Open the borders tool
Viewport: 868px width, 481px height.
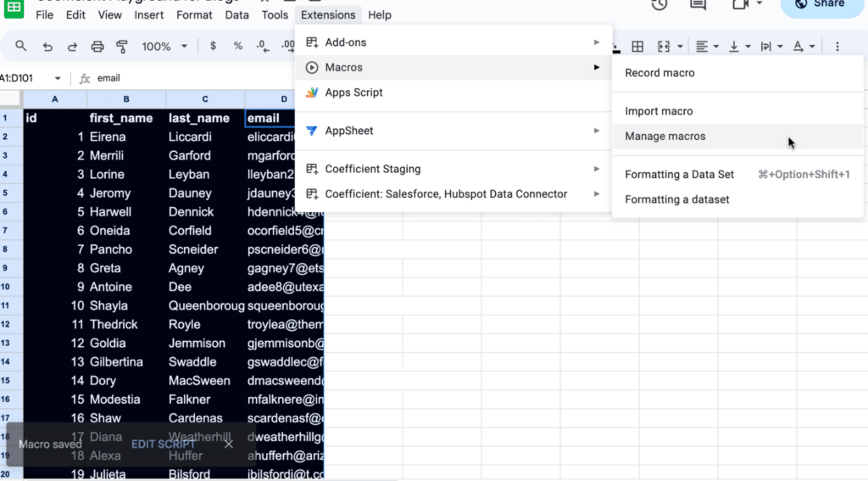(x=637, y=47)
